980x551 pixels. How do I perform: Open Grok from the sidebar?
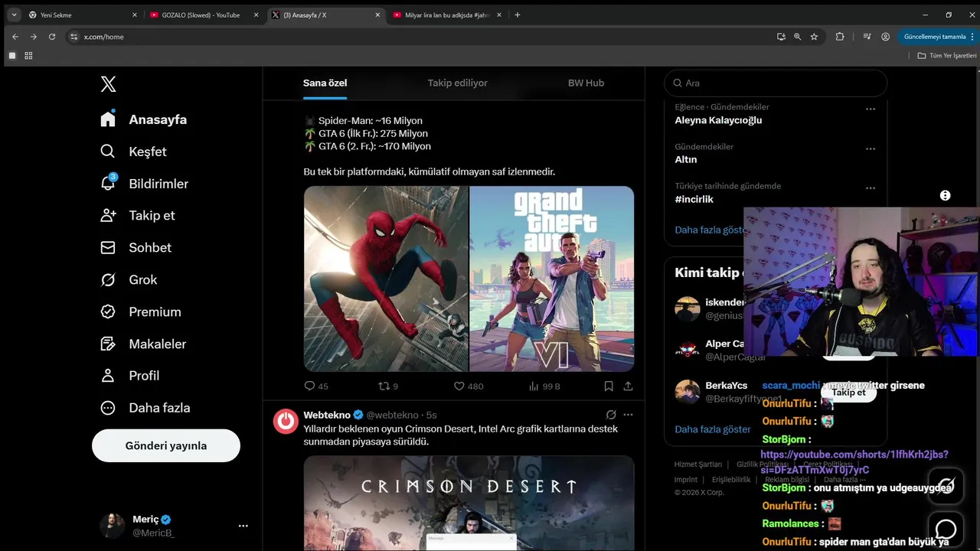point(129,280)
